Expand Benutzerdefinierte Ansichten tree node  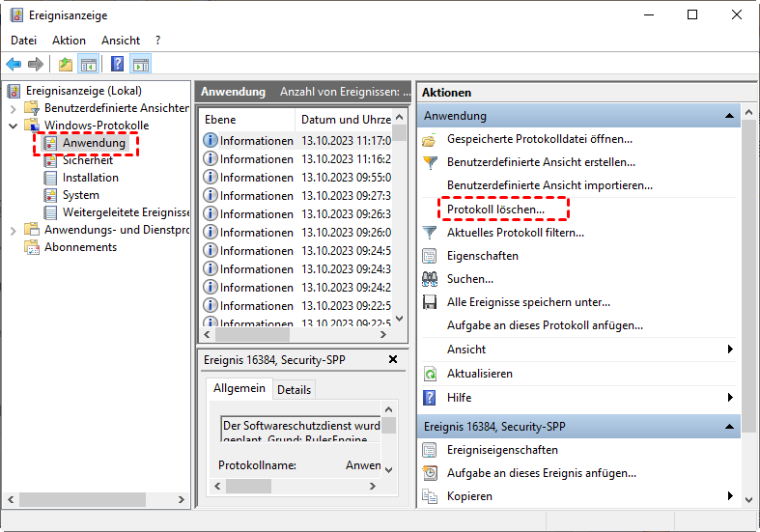click(x=14, y=108)
